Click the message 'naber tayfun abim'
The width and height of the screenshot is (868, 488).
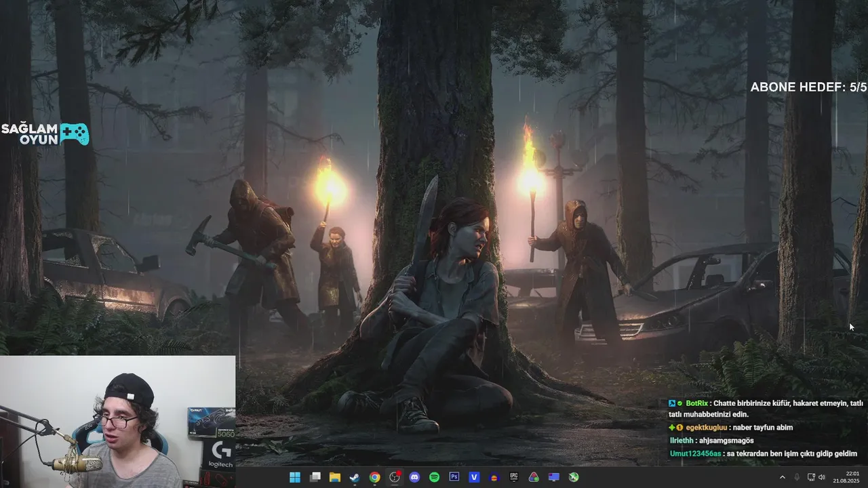764,428
